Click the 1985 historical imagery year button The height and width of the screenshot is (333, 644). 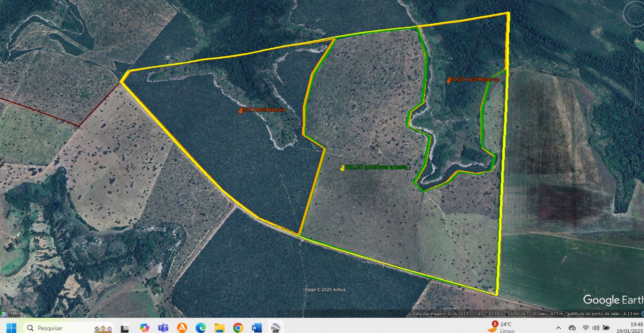tap(14, 313)
